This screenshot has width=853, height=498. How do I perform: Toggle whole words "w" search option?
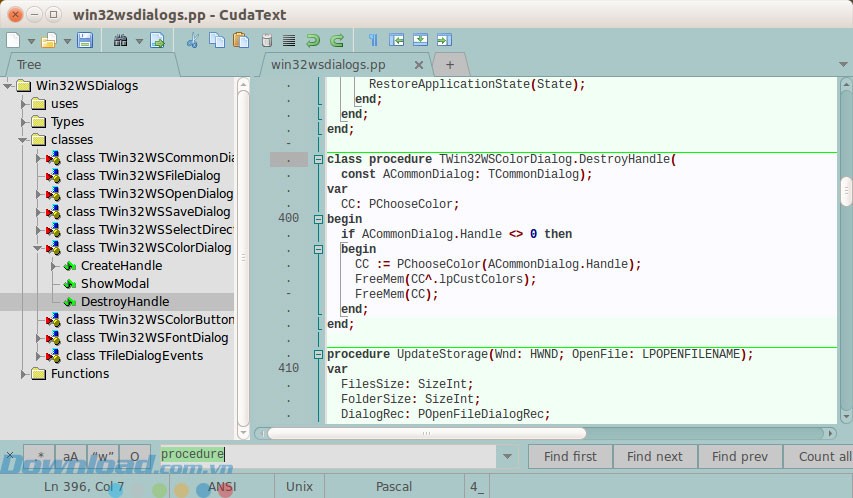[103, 457]
